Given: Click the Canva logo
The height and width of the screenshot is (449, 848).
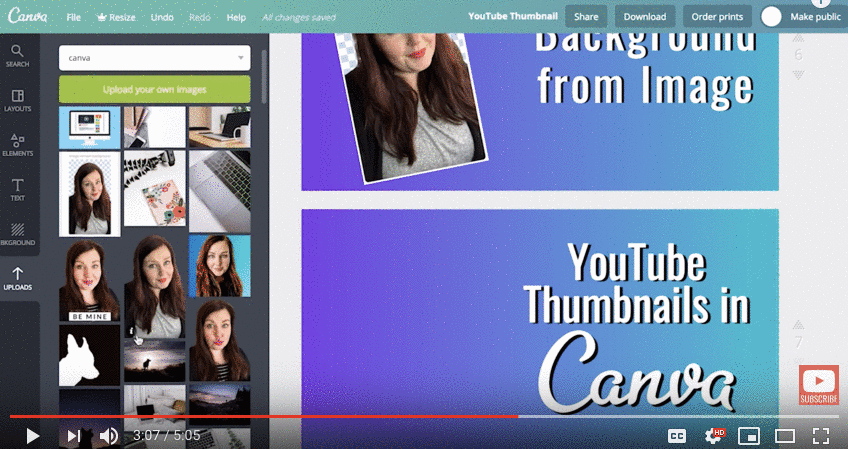Looking at the screenshot, I should pyautogui.click(x=27, y=17).
